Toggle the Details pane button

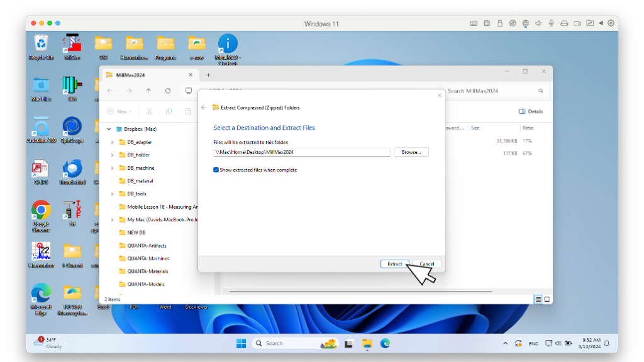[x=531, y=111]
